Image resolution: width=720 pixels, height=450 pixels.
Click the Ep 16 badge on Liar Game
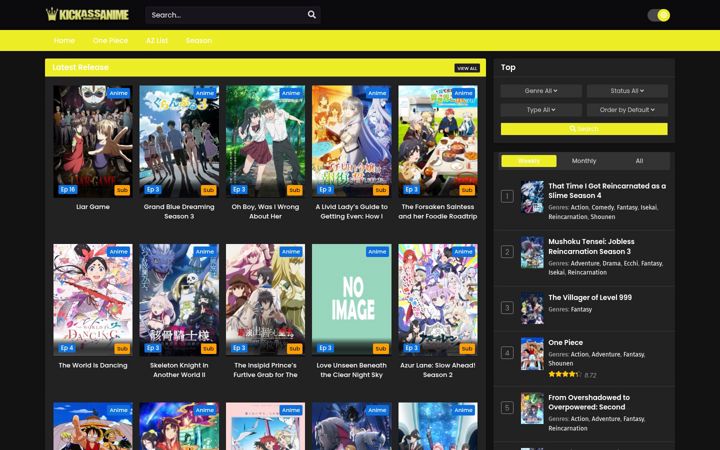pos(68,189)
